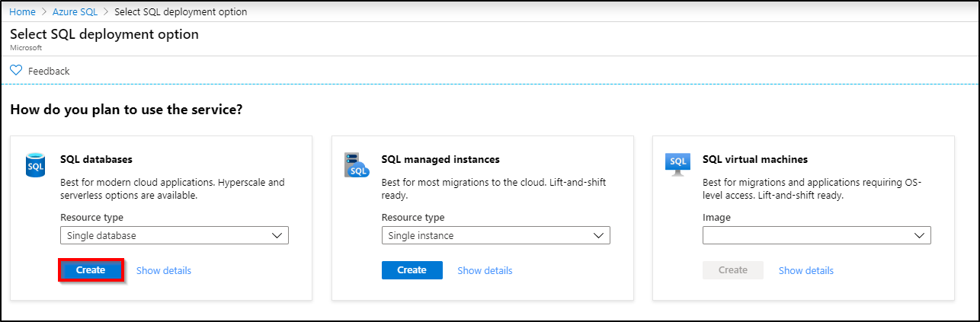Expand the Single instance resource type dropdown
Viewport: 980px width, 322px height.
click(x=495, y=236)
